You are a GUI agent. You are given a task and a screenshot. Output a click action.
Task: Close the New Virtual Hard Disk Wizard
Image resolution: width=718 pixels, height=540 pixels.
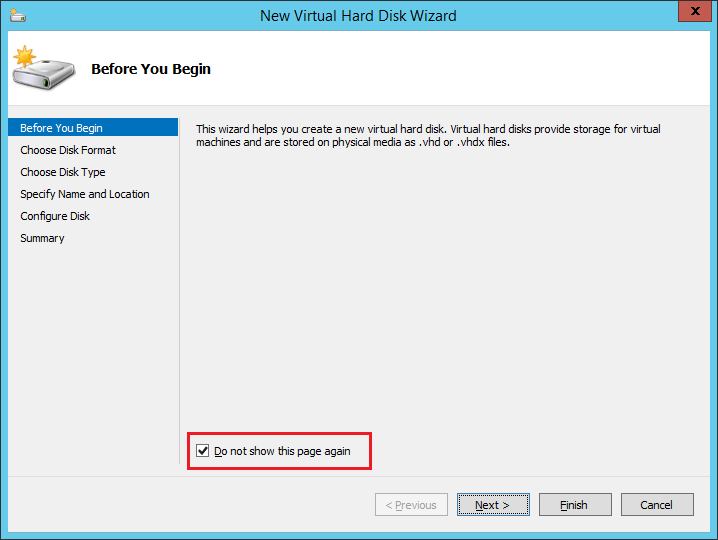click(x=695, y=11)
